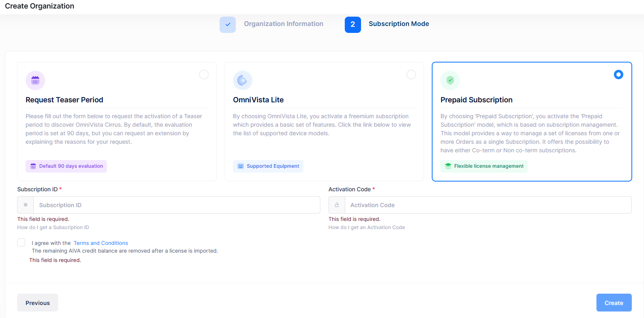Screen dimensions: 644x318
Task: Open How do I get an Activation Code
Action: click(x=367, y=227)
